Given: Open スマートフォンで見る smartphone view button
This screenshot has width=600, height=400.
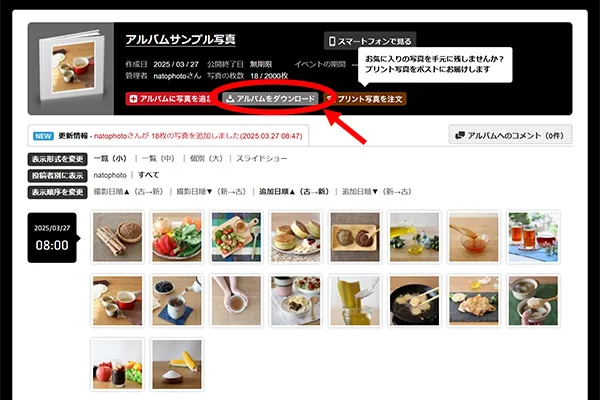Looking at the screenshot, I should (370, 41).
